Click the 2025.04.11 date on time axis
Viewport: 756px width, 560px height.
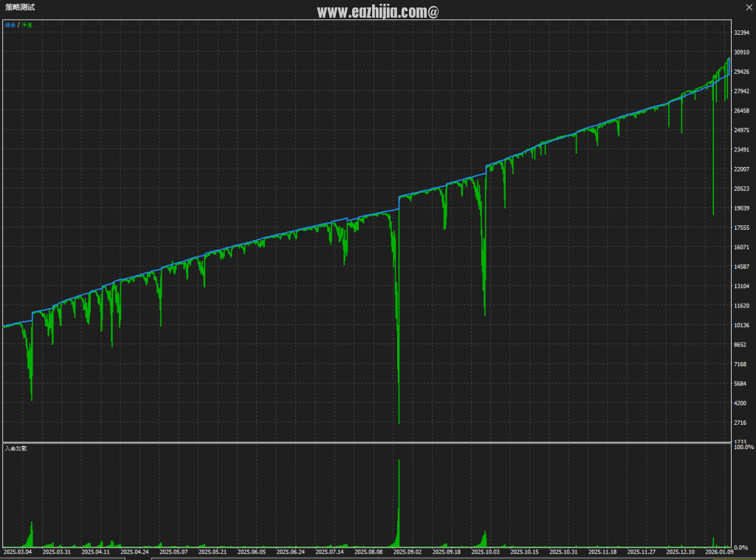[96, 553]
